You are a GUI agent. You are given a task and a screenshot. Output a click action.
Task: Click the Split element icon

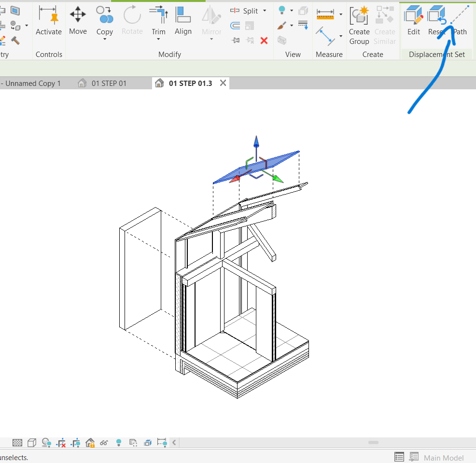(235, 11)
